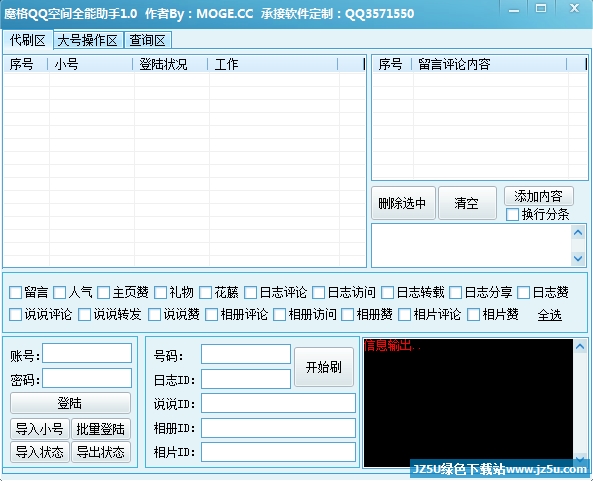Screen dimensions: 593x481
Task: Click the 删除选中 button
Action: click(x=403, y=203)
